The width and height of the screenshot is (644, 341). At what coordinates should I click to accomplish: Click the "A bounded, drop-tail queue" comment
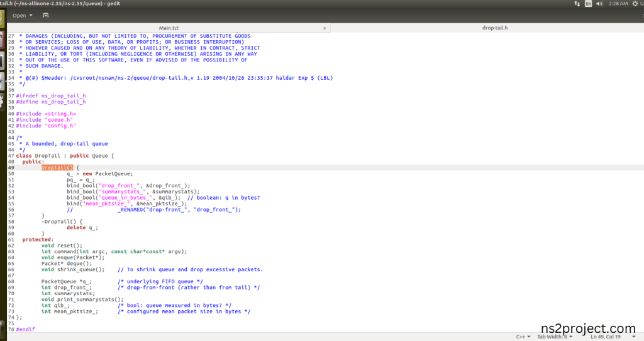click(67, 144)
